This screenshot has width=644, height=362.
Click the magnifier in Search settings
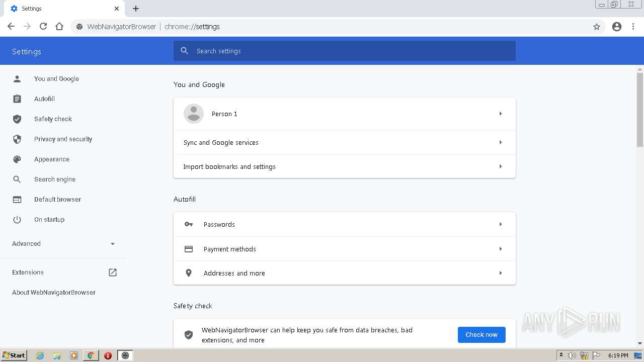[185, 51]
